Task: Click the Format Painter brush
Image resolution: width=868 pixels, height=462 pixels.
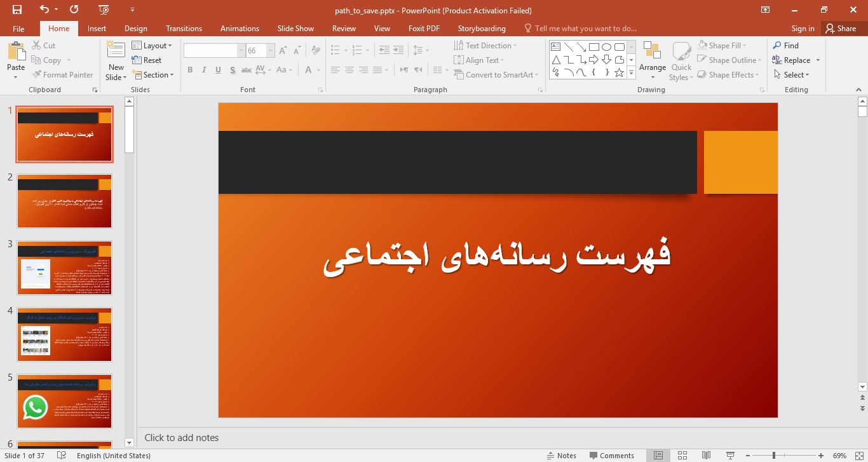Action: click(62, 75)
